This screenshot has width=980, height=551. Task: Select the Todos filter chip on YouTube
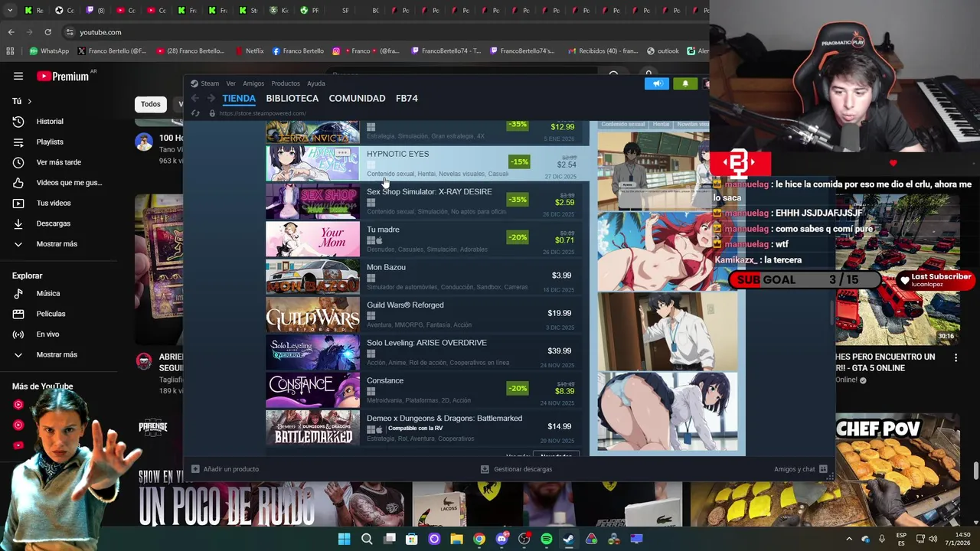pos(151,104)
